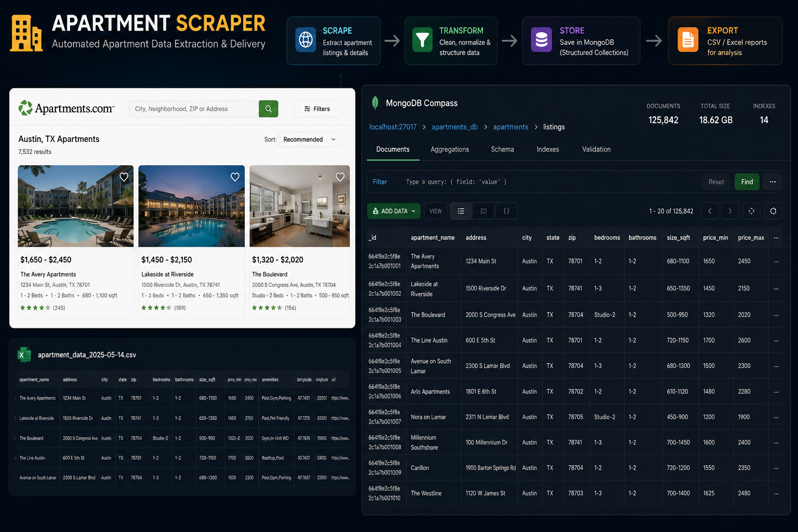Image resolution: width=798 pixels, height=532 pixels.
Task: Click "7,532 results" text
Action: click(35, 152)
